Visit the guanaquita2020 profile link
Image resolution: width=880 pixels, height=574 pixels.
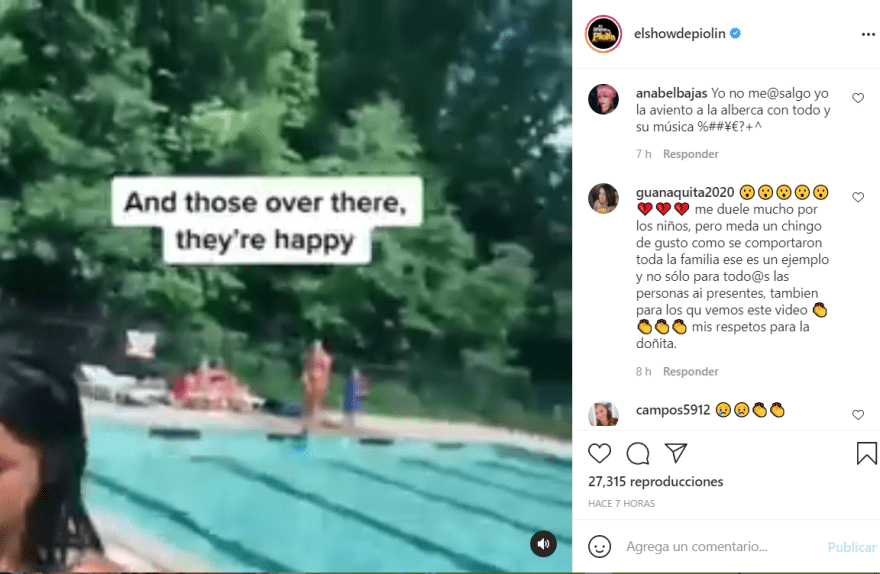(x=685, y=192)
